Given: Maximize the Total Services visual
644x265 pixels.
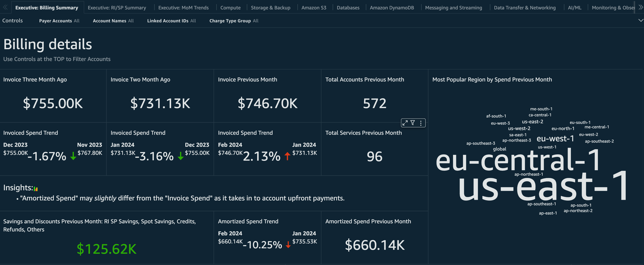Looking at the screenshot, I should click(x=405, y=123).
